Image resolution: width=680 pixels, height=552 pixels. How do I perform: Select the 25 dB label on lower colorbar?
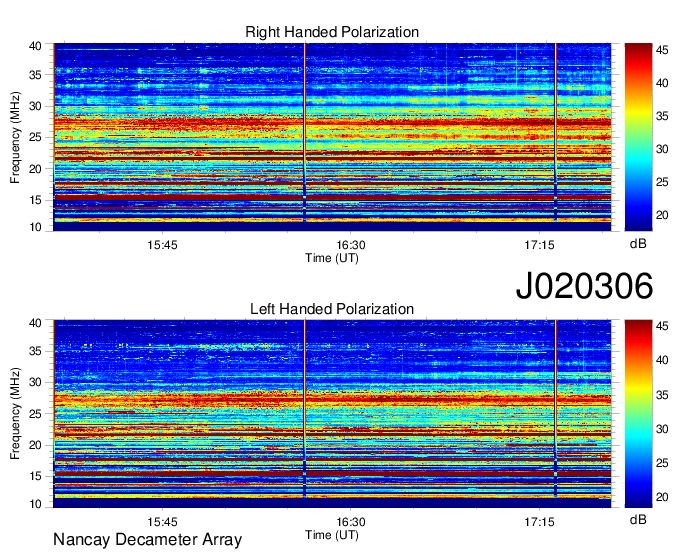pos(662,463)
